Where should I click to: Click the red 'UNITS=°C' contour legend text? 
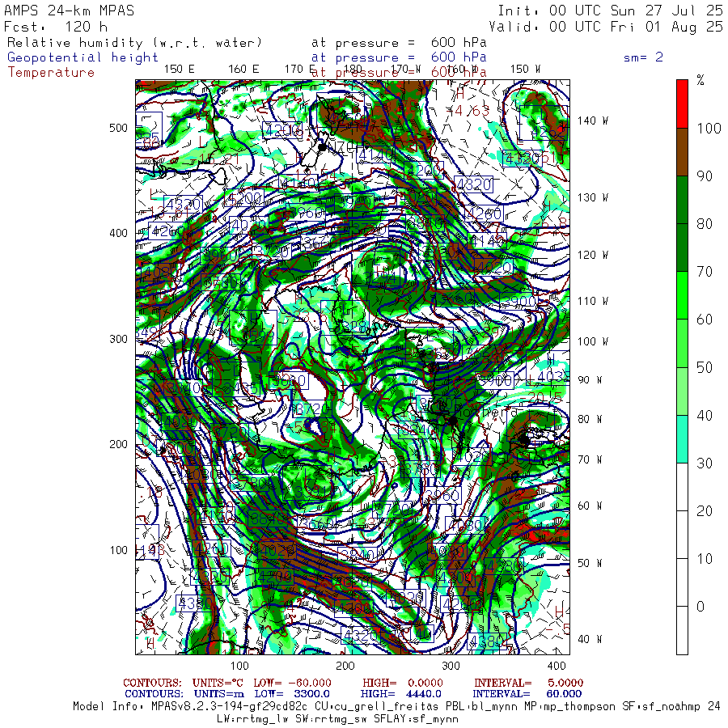219,683
